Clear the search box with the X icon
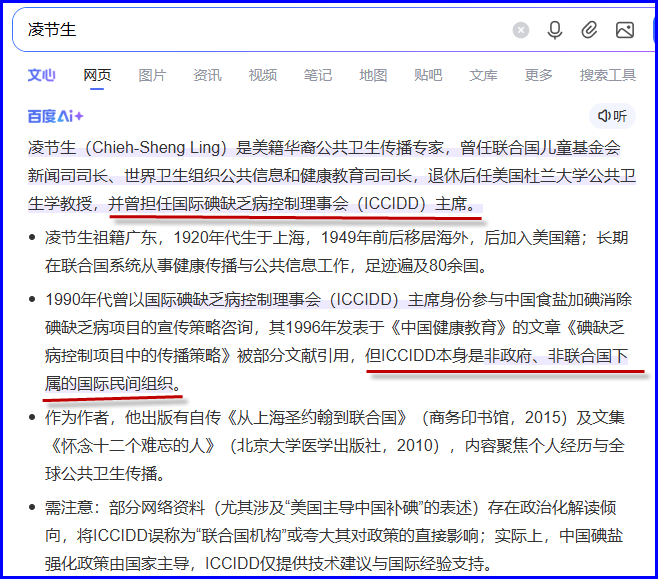This screenshot has width=658, height=579. 521,30
